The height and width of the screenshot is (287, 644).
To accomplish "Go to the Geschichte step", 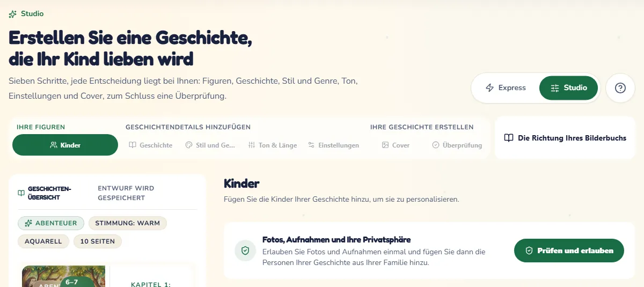I will (151, 145).
